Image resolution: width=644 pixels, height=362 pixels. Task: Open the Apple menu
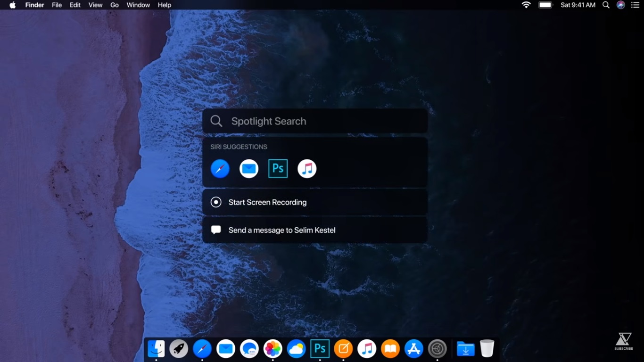coord(12,5)
